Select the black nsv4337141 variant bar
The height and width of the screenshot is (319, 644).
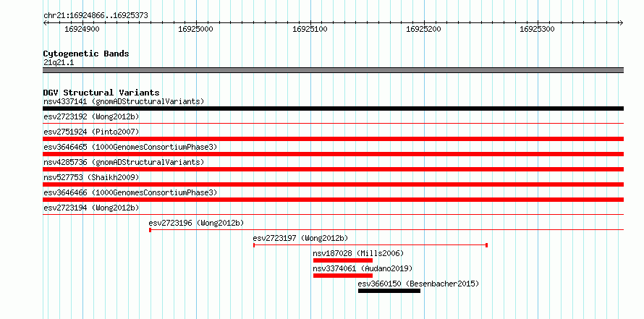333,109
